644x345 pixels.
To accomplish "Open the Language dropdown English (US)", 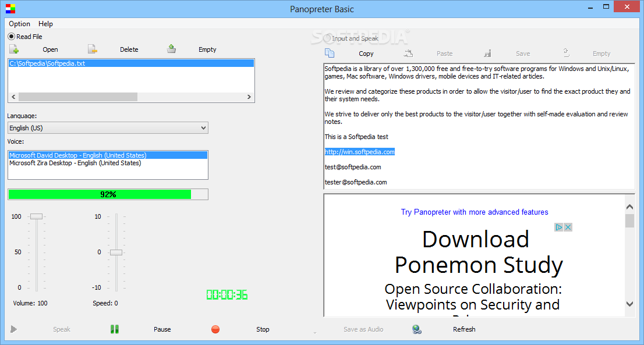I will pos(108,128).
